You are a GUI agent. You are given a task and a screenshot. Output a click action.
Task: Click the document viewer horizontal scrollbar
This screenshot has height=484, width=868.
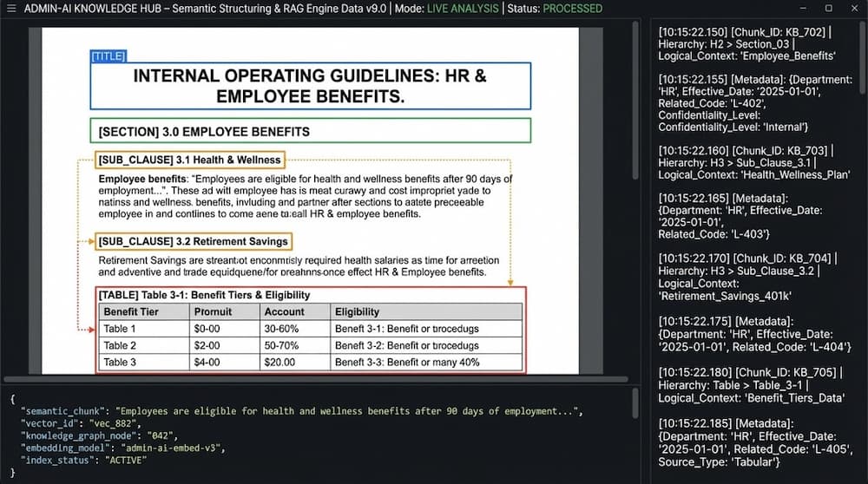tap(312, 380)
